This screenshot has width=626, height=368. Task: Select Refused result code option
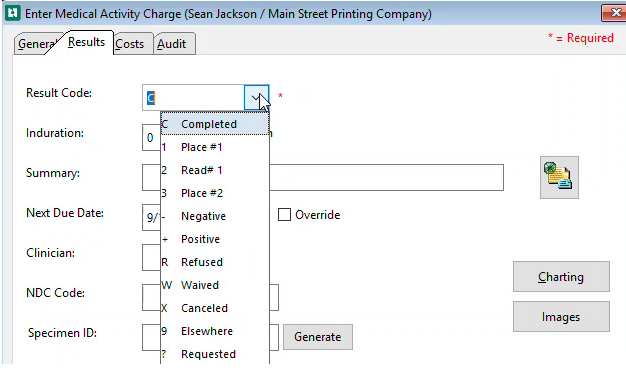[x=215, y=262]
